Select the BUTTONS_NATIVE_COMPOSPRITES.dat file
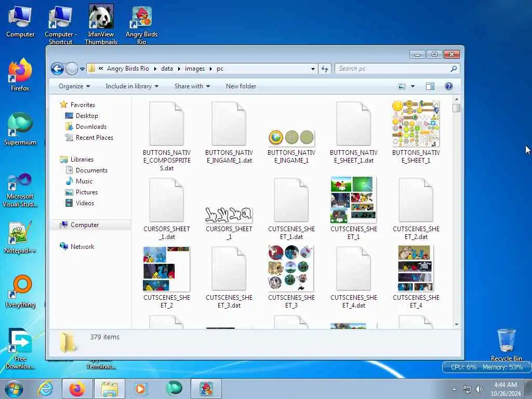Viewport: 532px width, 399px height. (167, 137)
